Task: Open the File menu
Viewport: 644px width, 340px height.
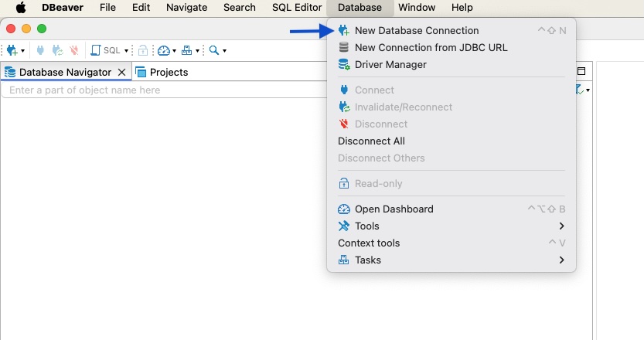Action: pos(107,8)
